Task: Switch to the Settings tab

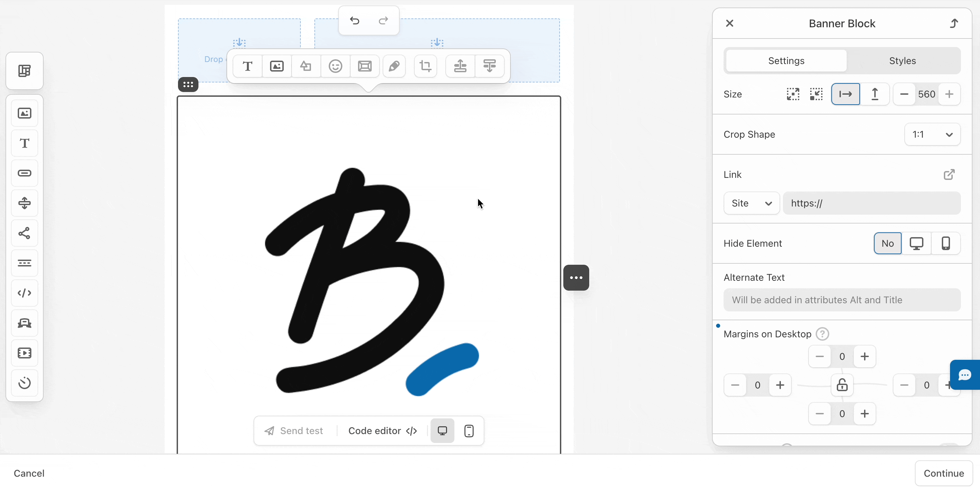Action: pos(786,61)
